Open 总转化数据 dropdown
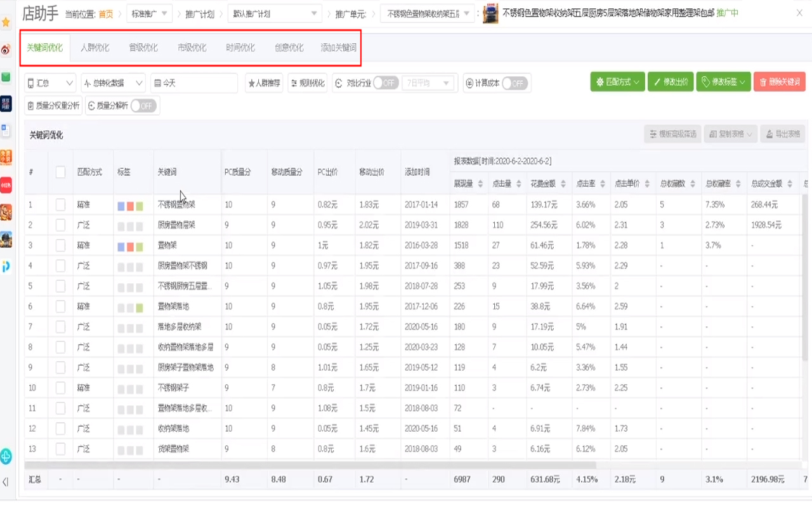 click(114, 83)
